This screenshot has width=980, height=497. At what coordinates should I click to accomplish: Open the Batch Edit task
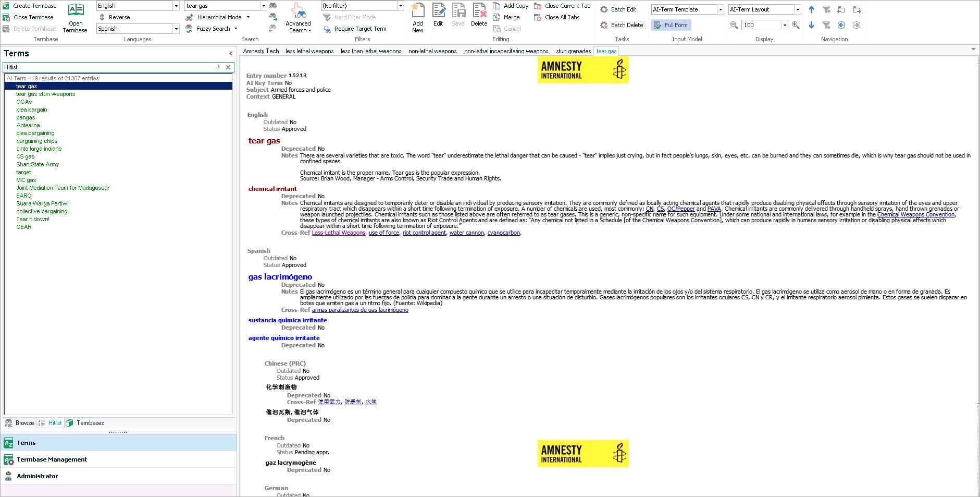click(x=618, y=9)
